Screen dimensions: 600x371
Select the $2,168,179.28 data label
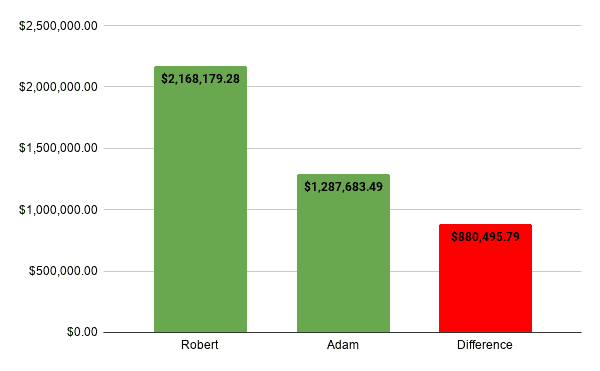click(200, 79)
